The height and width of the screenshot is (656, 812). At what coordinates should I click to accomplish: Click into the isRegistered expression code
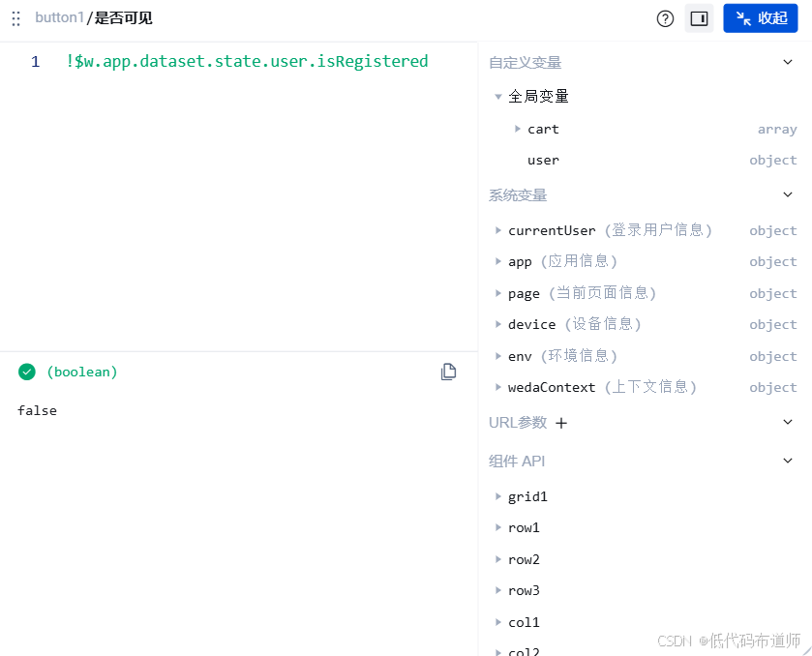[x=247, y=62]
